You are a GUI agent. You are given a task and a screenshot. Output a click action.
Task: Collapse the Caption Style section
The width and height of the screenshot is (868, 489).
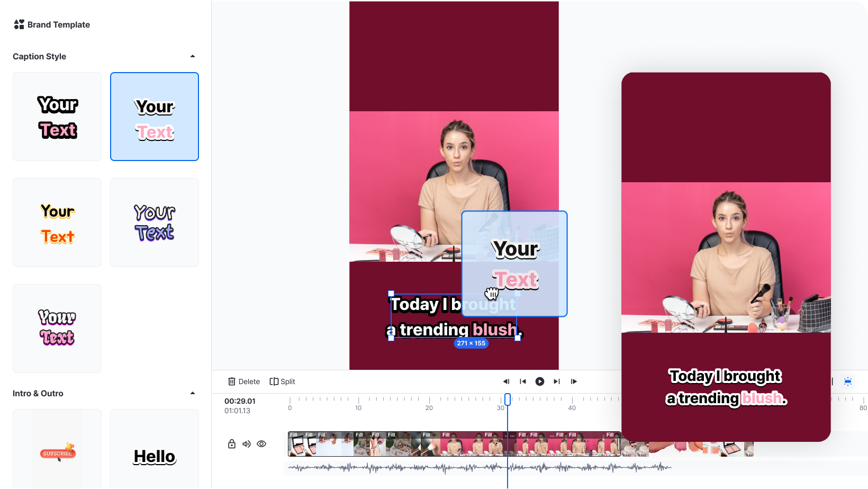pos(193,56)
